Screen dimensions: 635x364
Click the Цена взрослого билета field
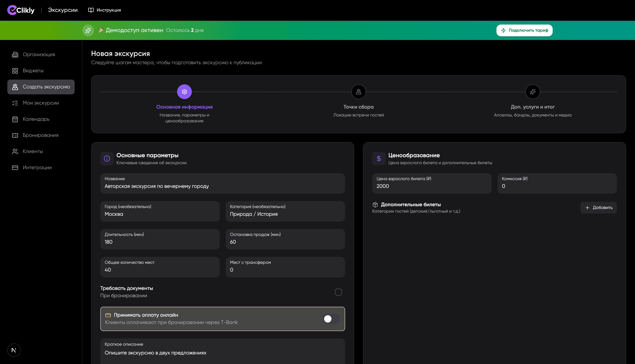coord(432,184)
